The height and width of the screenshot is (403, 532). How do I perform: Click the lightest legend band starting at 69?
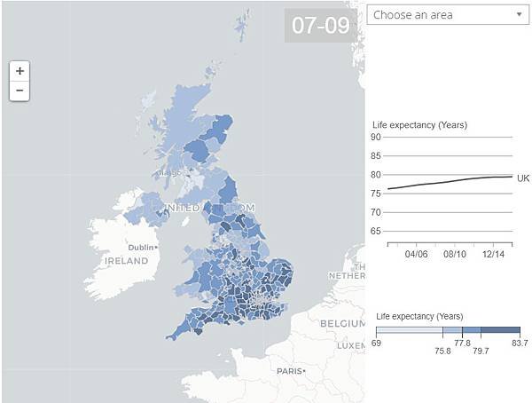(410, 330)
